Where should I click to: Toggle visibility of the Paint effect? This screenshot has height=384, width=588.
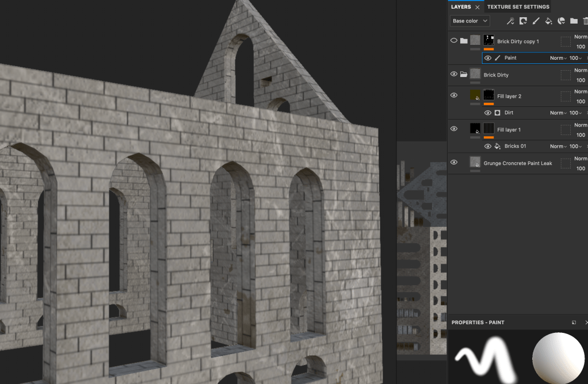click(488, 58)
